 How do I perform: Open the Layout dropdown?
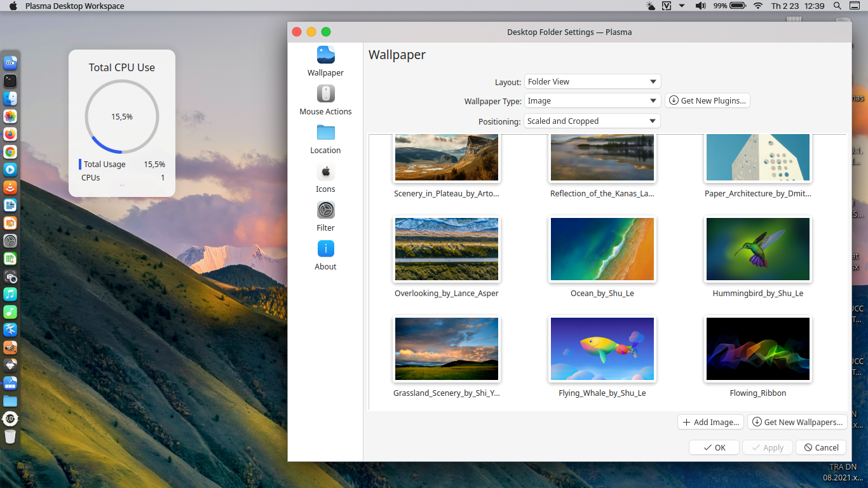[x=592, y=81]
